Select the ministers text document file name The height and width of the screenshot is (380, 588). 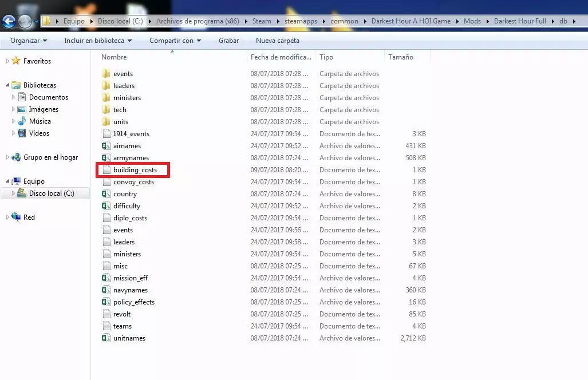pyautogui.click(x=127, y=254)
